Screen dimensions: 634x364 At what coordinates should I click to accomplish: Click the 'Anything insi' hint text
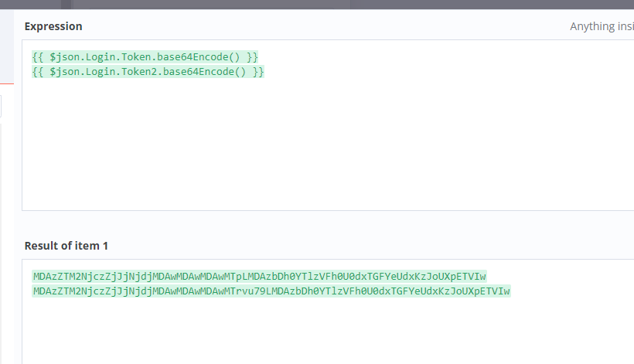pyautogui.click(x=602, y=26)
